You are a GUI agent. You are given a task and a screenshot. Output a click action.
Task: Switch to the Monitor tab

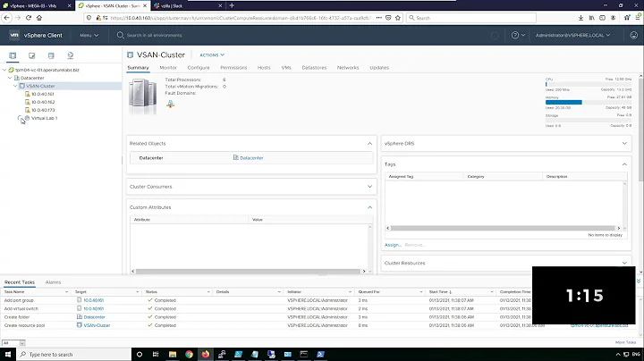[x=168, y=68]
